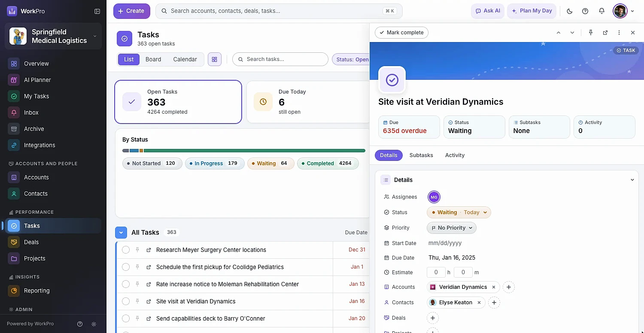Pin the Research Meyer Surgery Center task
This screenshot has width=644, height=333.
tap(137, 250)
